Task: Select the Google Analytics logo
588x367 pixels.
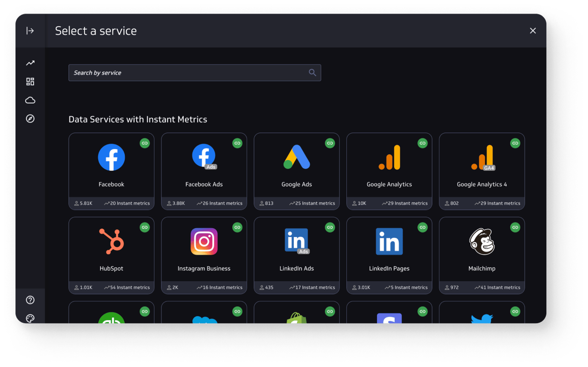Action: [x=389, y=157]
